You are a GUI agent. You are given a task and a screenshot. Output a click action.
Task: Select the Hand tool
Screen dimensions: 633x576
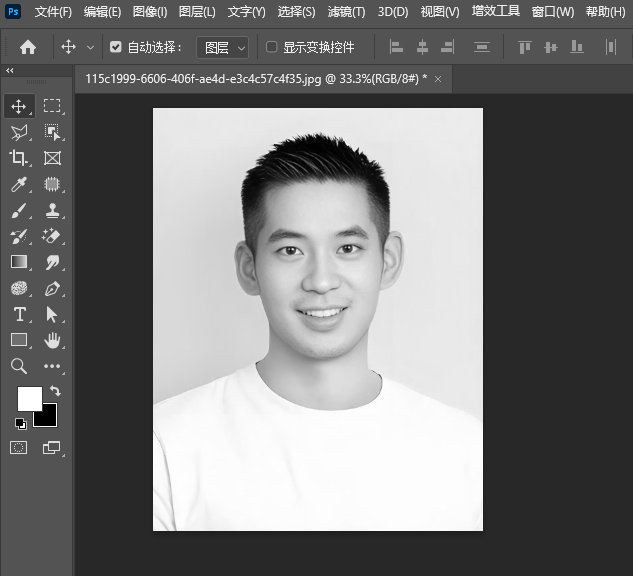pos(52,340)
